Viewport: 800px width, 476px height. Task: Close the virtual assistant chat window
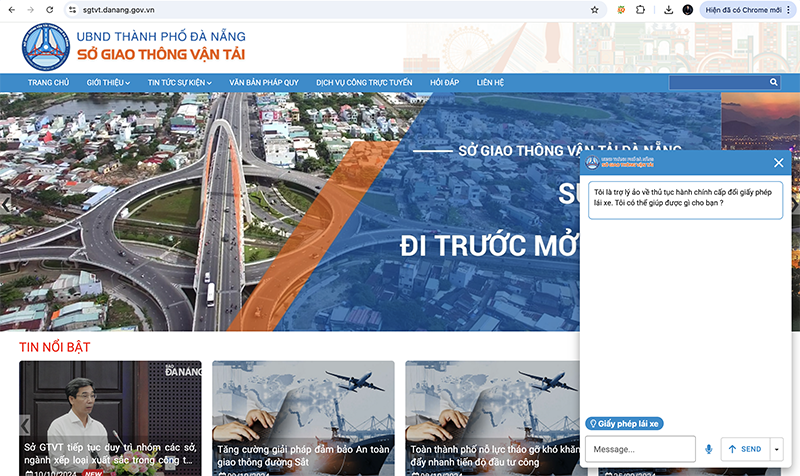click(x=779, y=162)
